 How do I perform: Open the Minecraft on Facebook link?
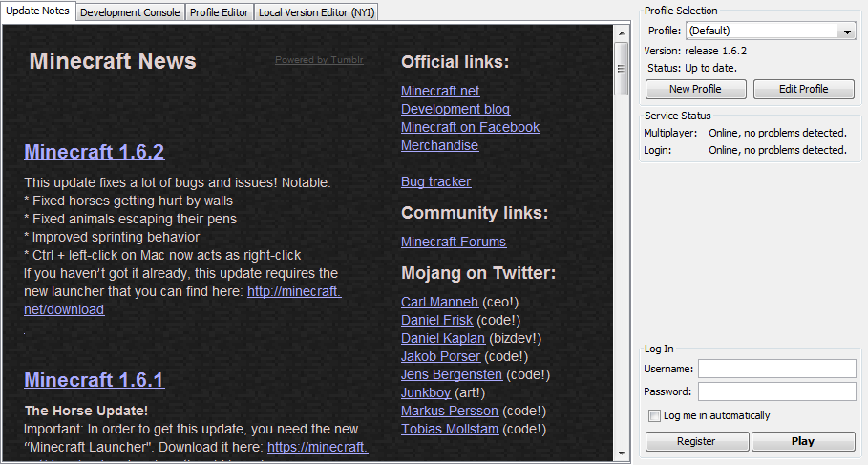click(470, 127)
